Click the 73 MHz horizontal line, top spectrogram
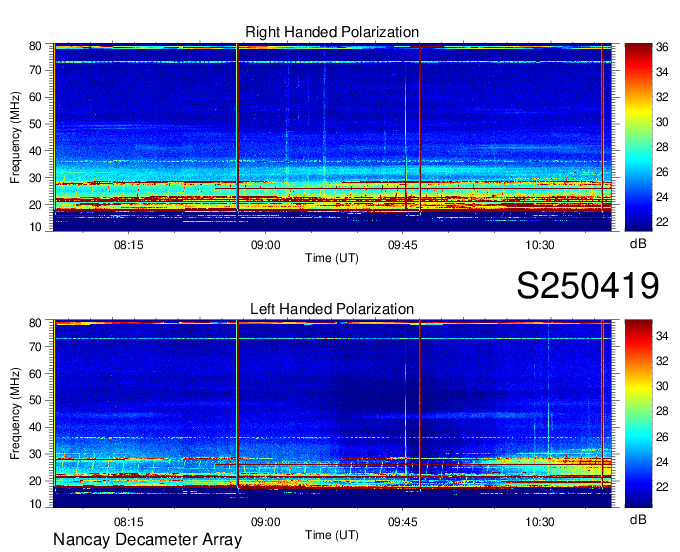Viewport: 680px width, 552px height. [x=333, y=62]
